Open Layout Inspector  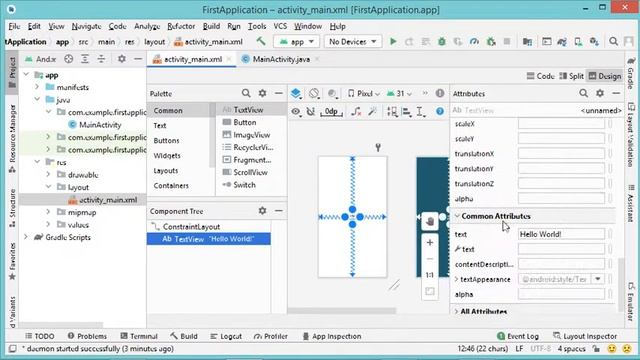point(584,336)
